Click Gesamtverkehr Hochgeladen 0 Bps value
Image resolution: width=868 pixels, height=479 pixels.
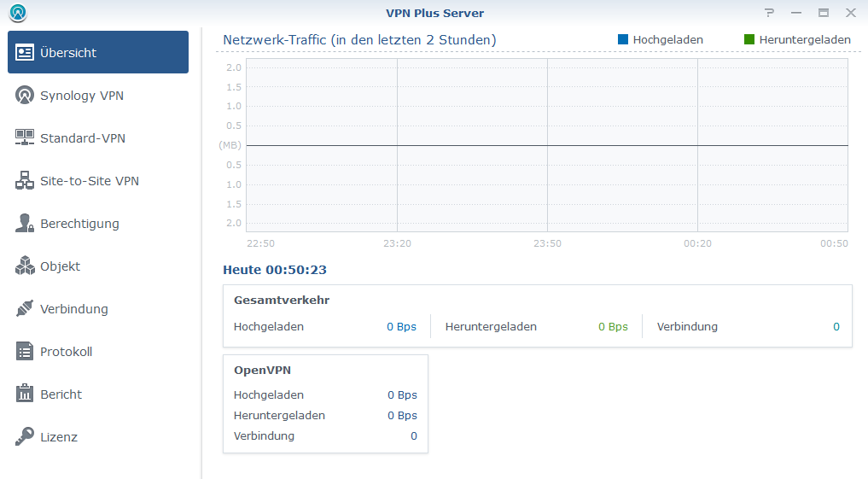click(x=401, y=327)
